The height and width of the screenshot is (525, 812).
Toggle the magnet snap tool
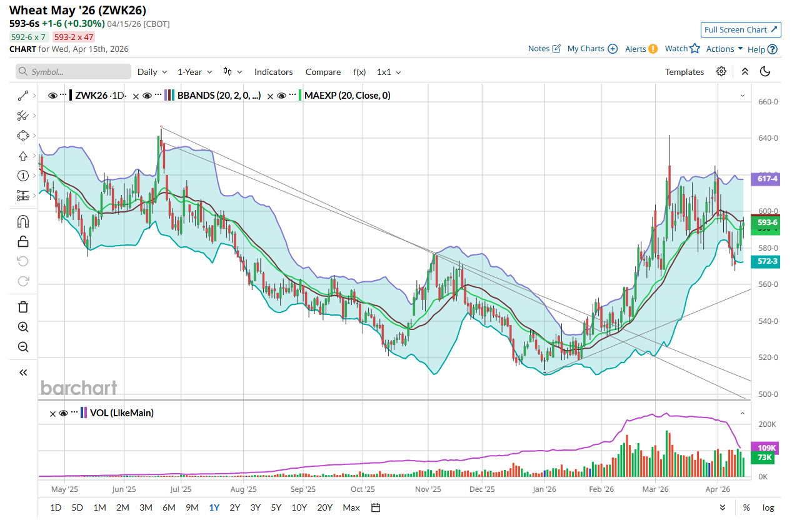(23, 221)
